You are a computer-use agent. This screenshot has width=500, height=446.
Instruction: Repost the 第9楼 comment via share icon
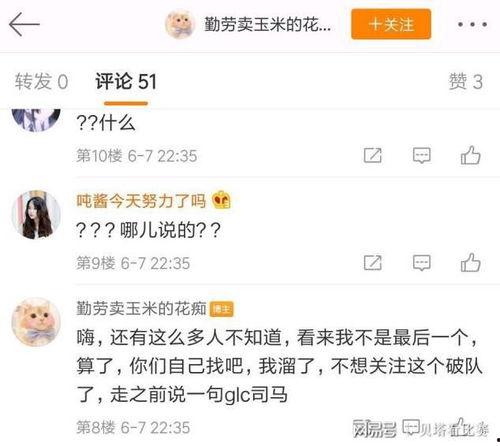pos(373,263)
